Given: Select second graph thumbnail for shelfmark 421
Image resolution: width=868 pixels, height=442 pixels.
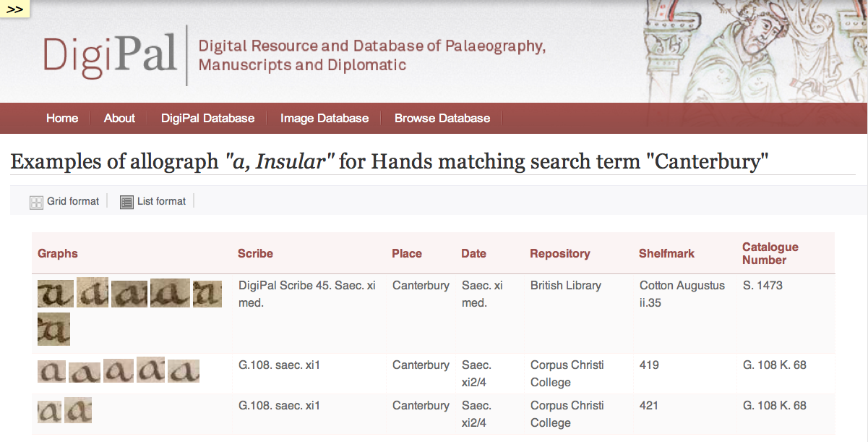Looking at the screenshot, I should [78, 411].
